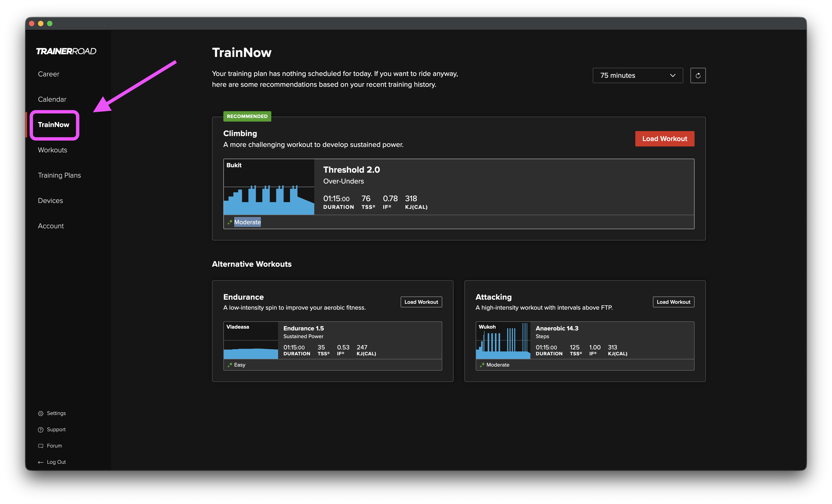Click the Bukit workout graph thumbnail
The image size is (832, 504).
pos(269,187)
